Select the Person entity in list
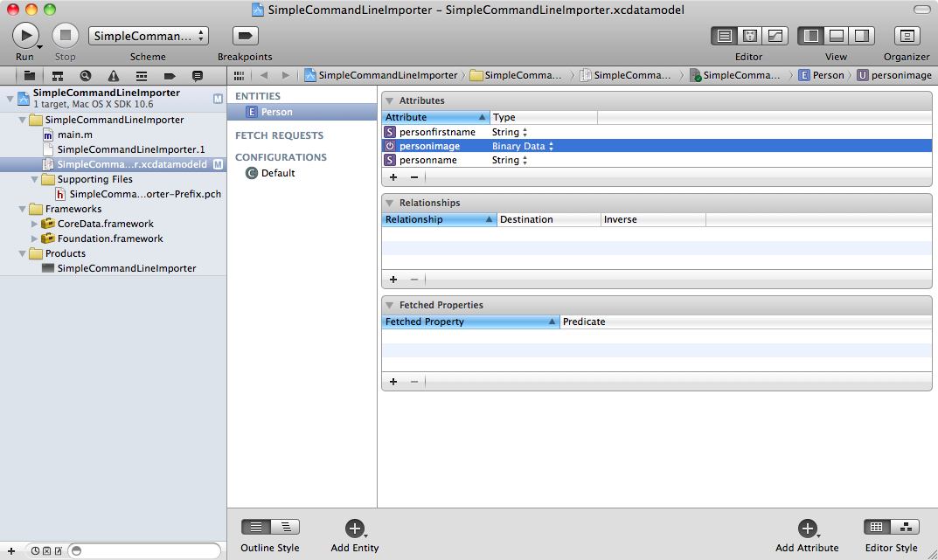The height and width of the screenshot is (560, 938). [276, 112]
